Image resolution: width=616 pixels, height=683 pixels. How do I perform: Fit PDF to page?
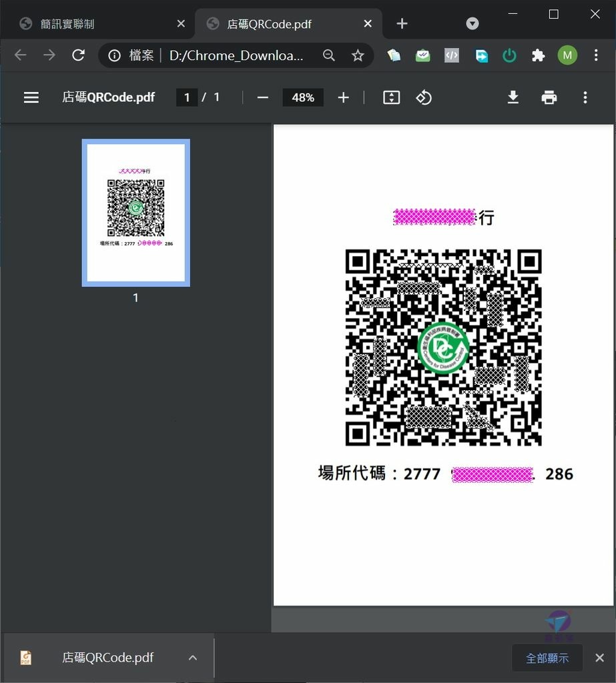click(x=392, y=97)
